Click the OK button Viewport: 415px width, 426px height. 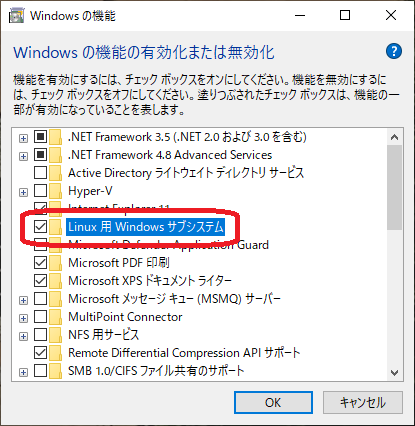coord(273,402)
